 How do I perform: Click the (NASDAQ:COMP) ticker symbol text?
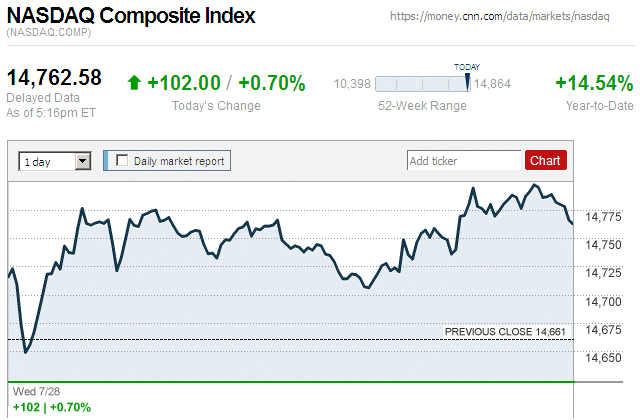[50, 34]
